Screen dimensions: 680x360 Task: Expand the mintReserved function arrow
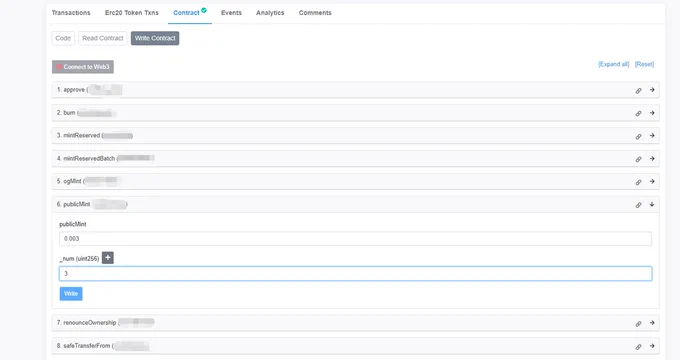tap(652, 136)
